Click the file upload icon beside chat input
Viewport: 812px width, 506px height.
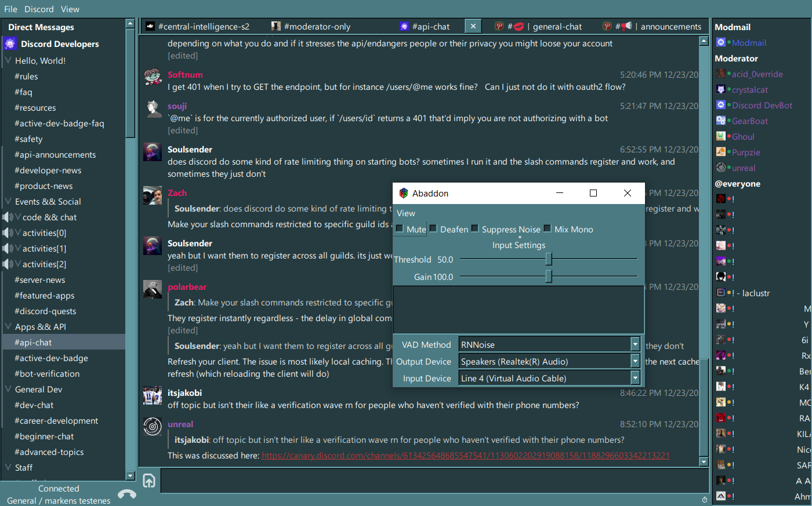[149, 480]
